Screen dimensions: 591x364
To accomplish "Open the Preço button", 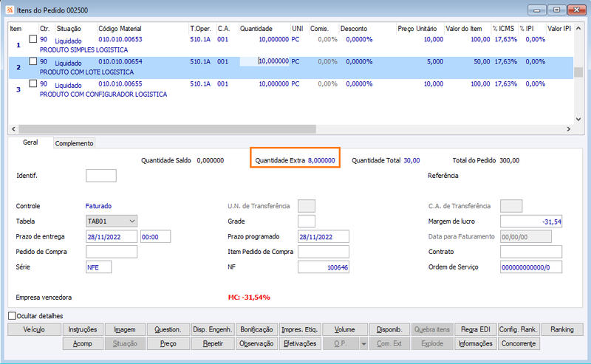I will [x=168, y=343].
